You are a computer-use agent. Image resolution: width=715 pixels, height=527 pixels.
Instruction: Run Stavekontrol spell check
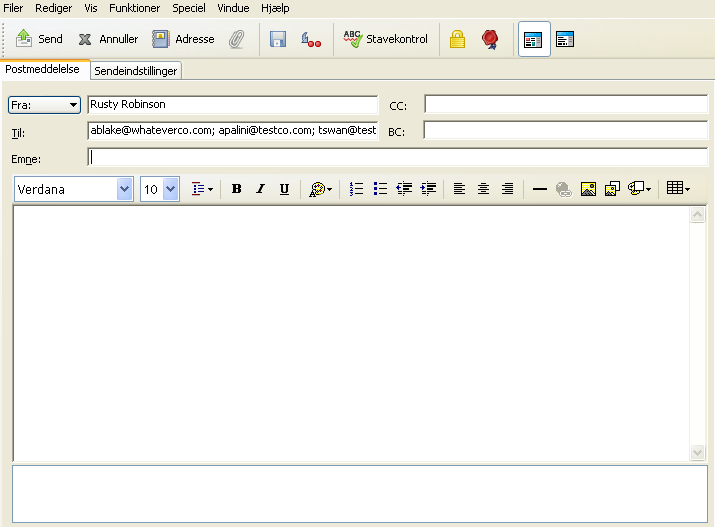386,39
